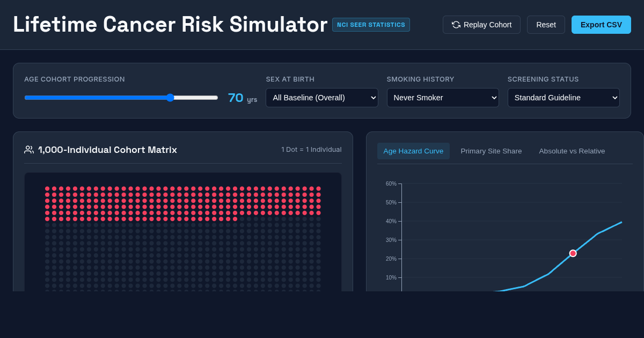Click the 20% axis label
The width and height of the screenshot is (644, 338).
tap(391, 259)
